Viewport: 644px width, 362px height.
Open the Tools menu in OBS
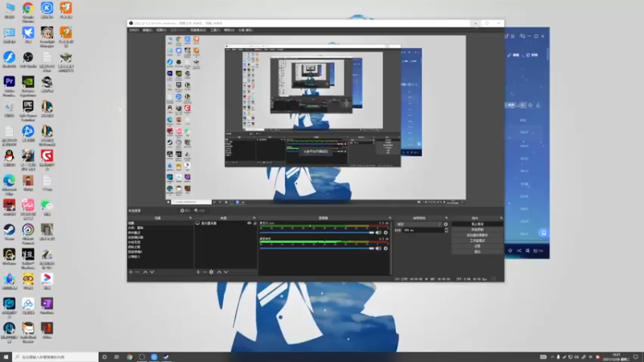point(215,31)
